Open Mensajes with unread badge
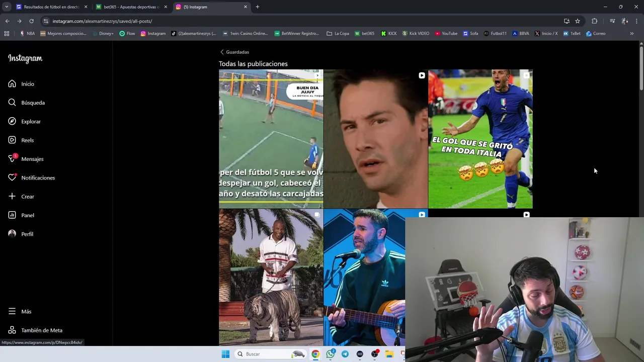The width and height of the screenshot is (644, 362). tap(26, 159)
